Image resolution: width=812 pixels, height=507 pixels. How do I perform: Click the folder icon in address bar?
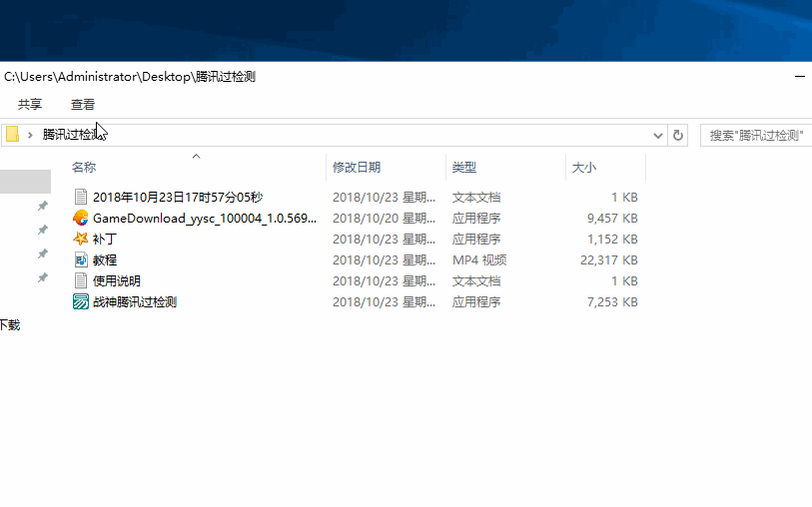(x=12, y=135)
